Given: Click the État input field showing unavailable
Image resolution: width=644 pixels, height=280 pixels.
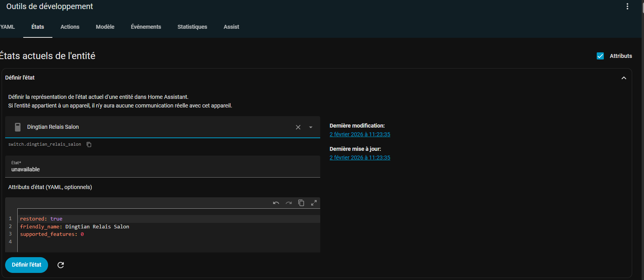Looking at the screenshot, I should click(x=162, y=169).
